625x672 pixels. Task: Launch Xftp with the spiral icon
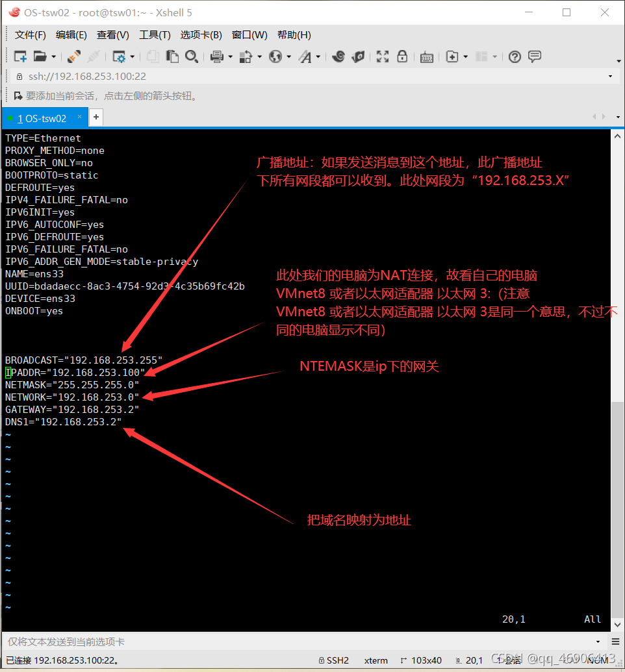coord(338,56)
